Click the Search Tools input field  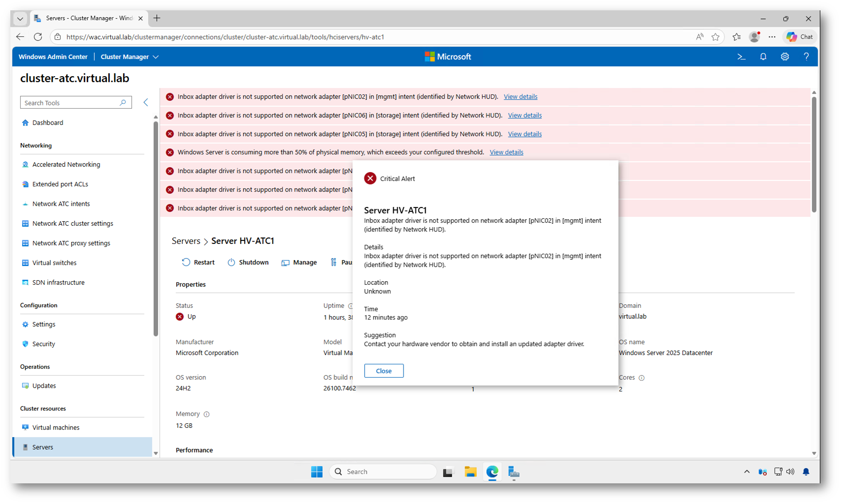pos(71,103)
